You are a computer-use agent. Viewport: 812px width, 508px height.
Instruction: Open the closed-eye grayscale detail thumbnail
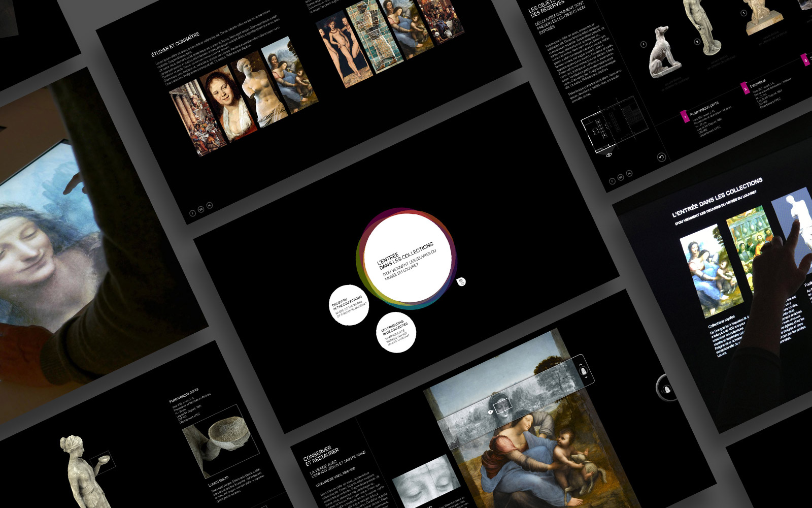pos(426,482)
